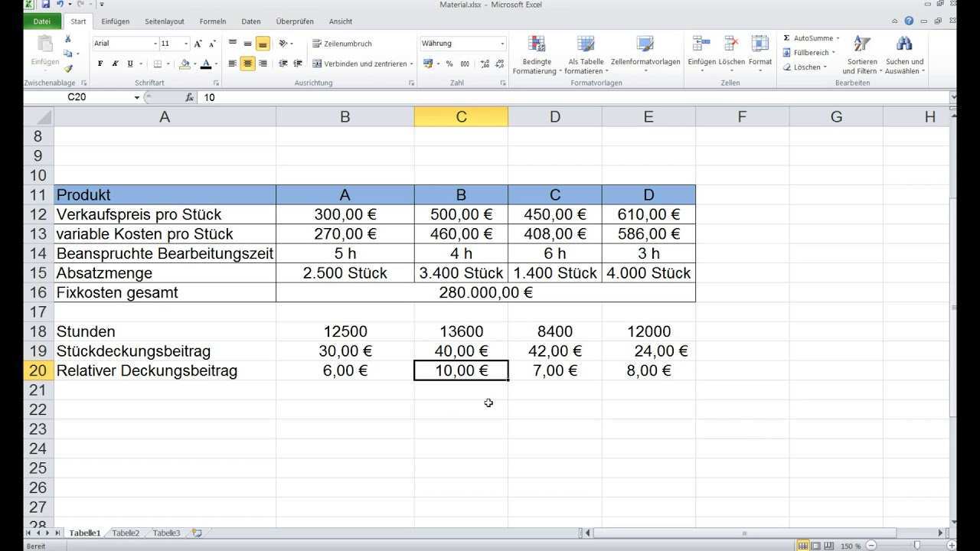
Task: Switch to the Formeln ribbon tab
Action: (x=213, y=21)
